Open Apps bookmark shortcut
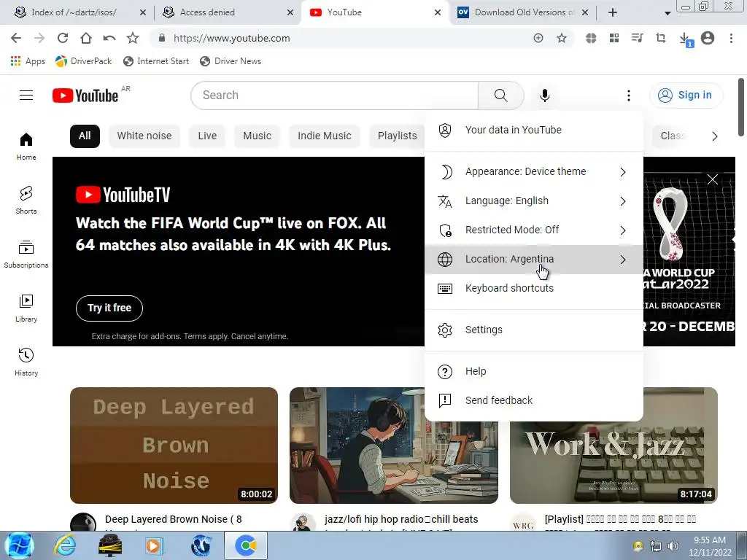The image size is (747, 560). [x=28, y=61]
